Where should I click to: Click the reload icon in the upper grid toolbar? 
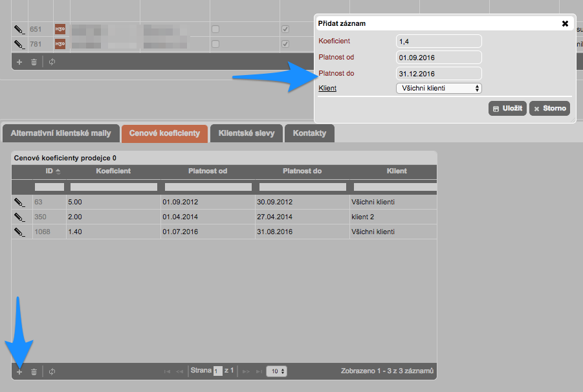[x=52, y=62]
